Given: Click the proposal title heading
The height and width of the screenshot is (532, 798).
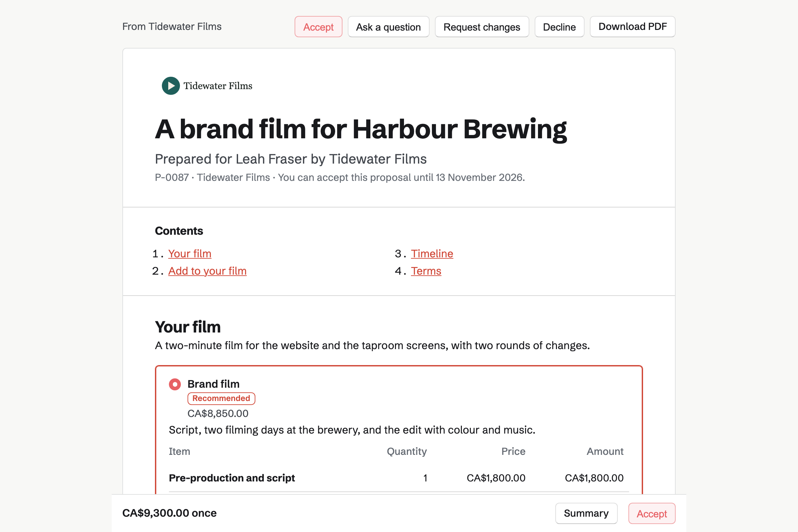Looking at the screenshot, I should point(361,129).
